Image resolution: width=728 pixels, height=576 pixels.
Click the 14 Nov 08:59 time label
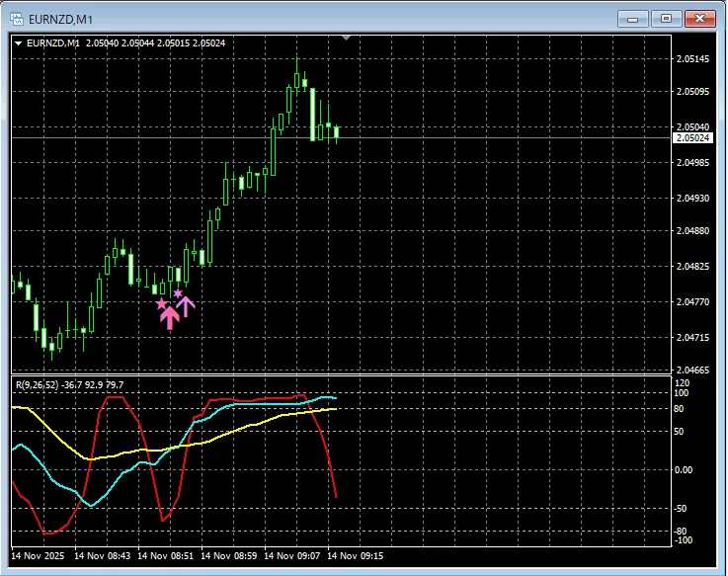229,555
